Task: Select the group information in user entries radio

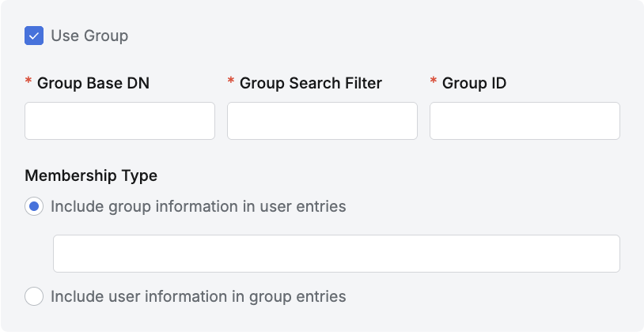Action: tap(34, 207)
